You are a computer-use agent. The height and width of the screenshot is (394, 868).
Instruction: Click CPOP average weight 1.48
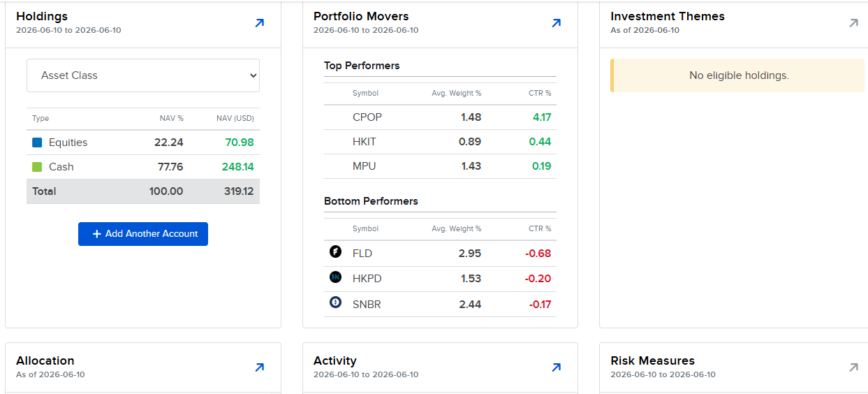click(x=471, y=117)
